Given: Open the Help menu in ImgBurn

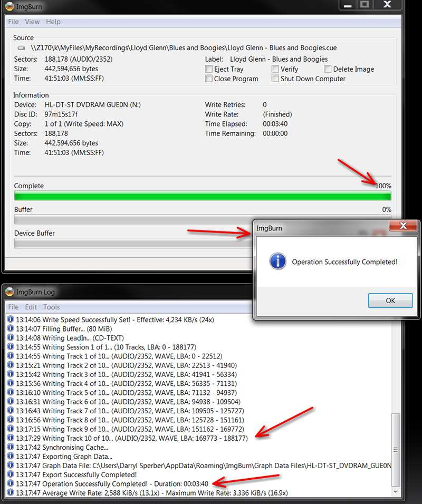Looking at the screenshot, I should point(53,22).
